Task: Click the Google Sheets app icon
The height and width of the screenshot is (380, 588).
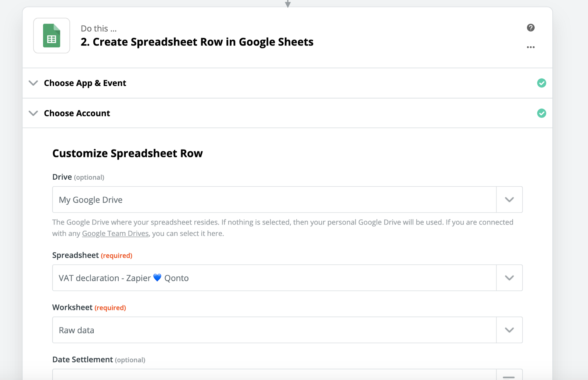Action: [x=51, y=36]
